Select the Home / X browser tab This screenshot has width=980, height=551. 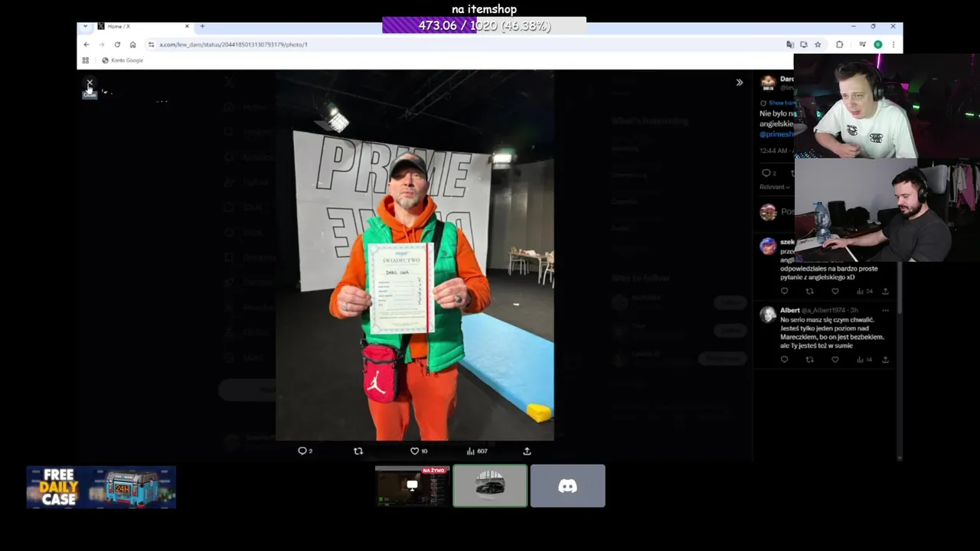(x=142, y=26)
